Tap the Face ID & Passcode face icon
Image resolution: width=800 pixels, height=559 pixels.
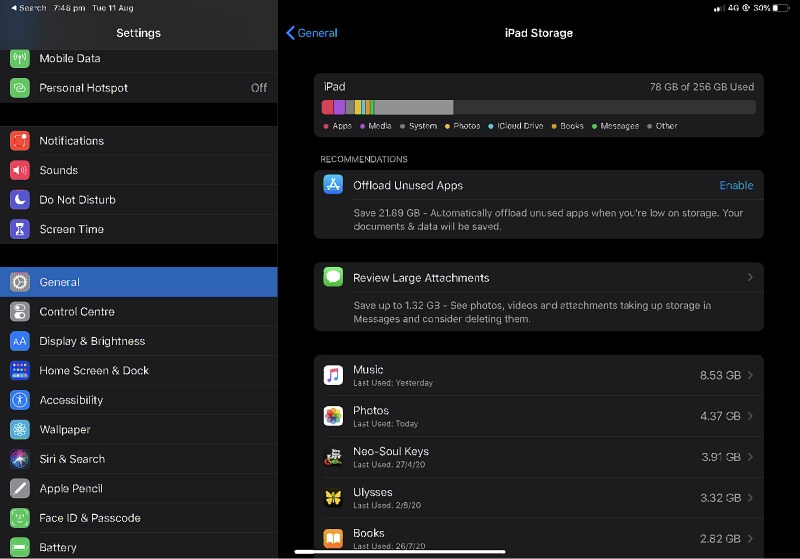coord(20,518)
